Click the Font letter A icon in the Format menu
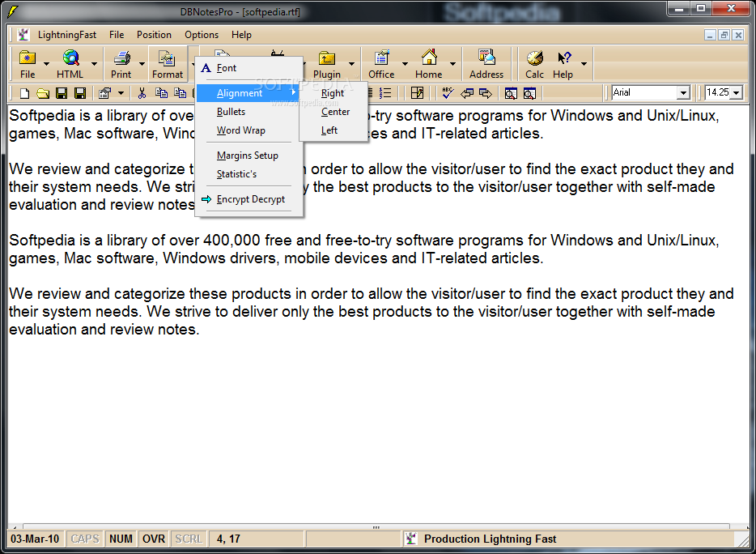Image resolution: width=756 pixels, height=554 pixels. coord(206,68)
